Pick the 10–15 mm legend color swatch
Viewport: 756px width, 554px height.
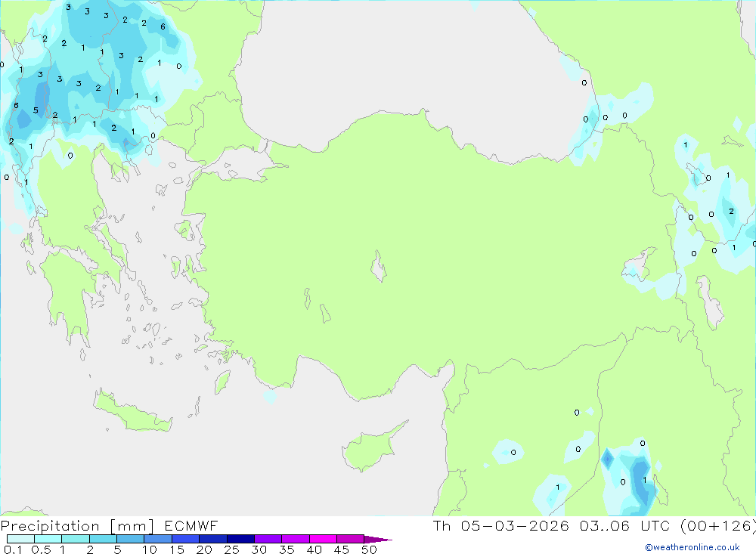158,539
